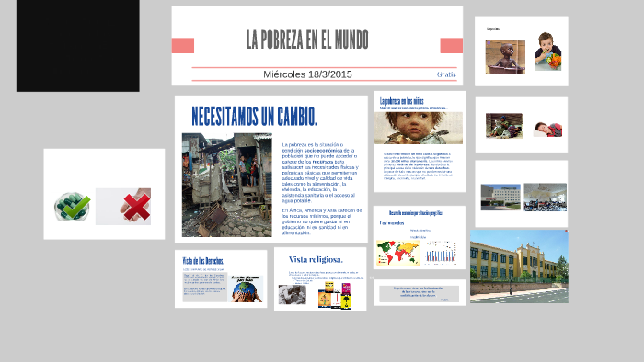The height and width of the screenshot is (362, 644).
Task: Click the grayscale photo in Vista religiosa
Action: (292, 294)
